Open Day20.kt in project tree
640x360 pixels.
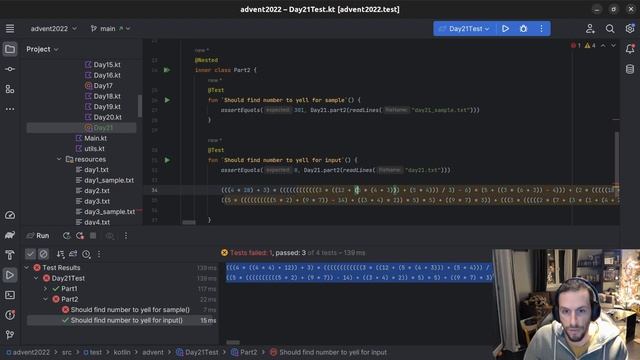[x=107, y=117]
